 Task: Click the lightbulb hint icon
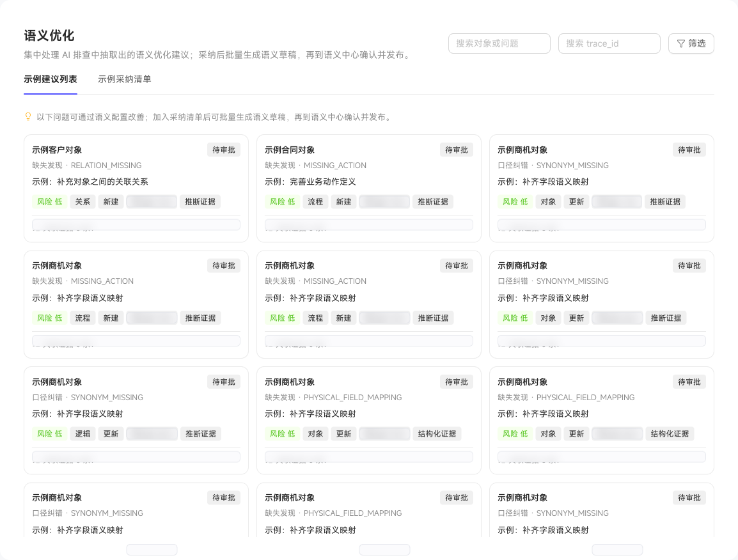click(28, 117)
